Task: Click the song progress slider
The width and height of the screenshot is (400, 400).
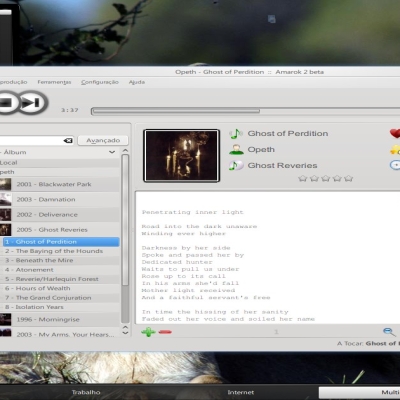Action: [x=246, y=111]
